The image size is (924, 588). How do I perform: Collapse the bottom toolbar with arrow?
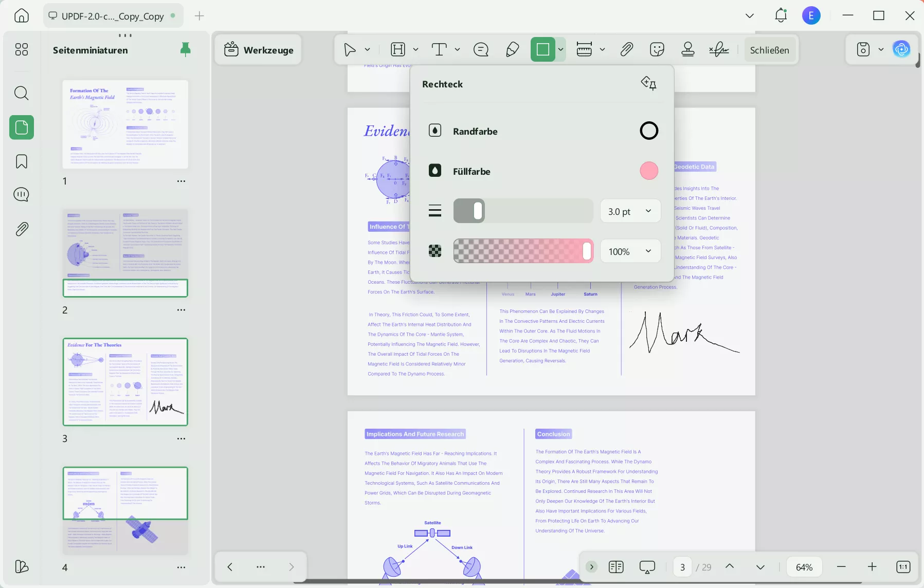[x=591, y=567]
